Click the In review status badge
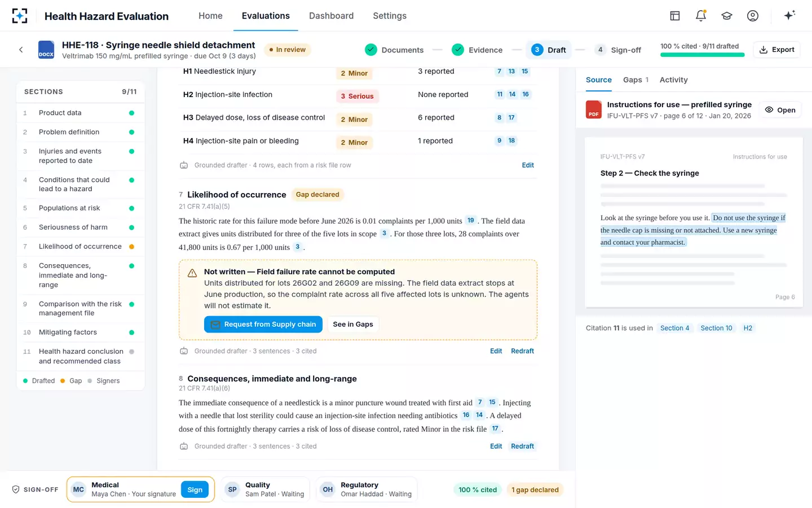 pos(287,50)
